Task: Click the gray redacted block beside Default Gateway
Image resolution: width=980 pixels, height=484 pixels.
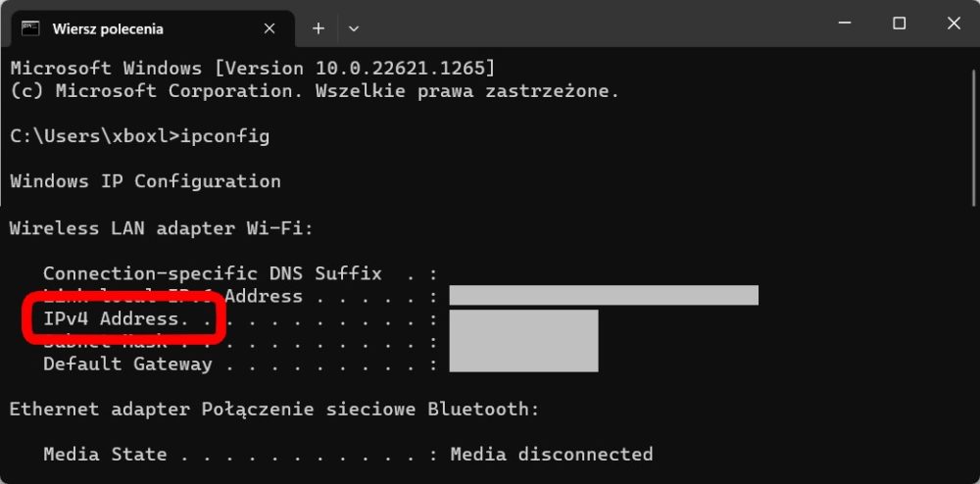Action: (523, 340)
